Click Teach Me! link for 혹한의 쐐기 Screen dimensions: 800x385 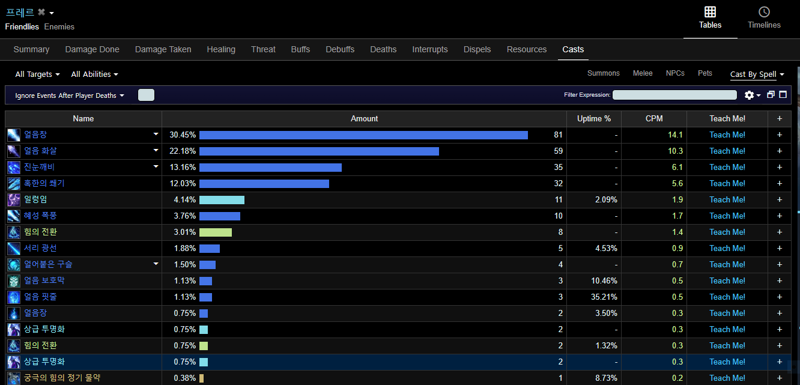click(727, 184)
